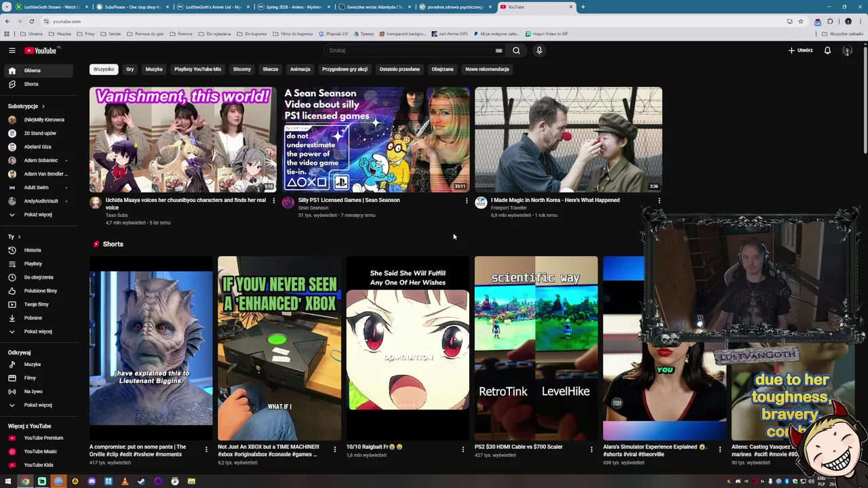This screenshot has height=488, width=868.
Task: Open the on-screen keyboard icon in search box
Action: pos(498,50)
